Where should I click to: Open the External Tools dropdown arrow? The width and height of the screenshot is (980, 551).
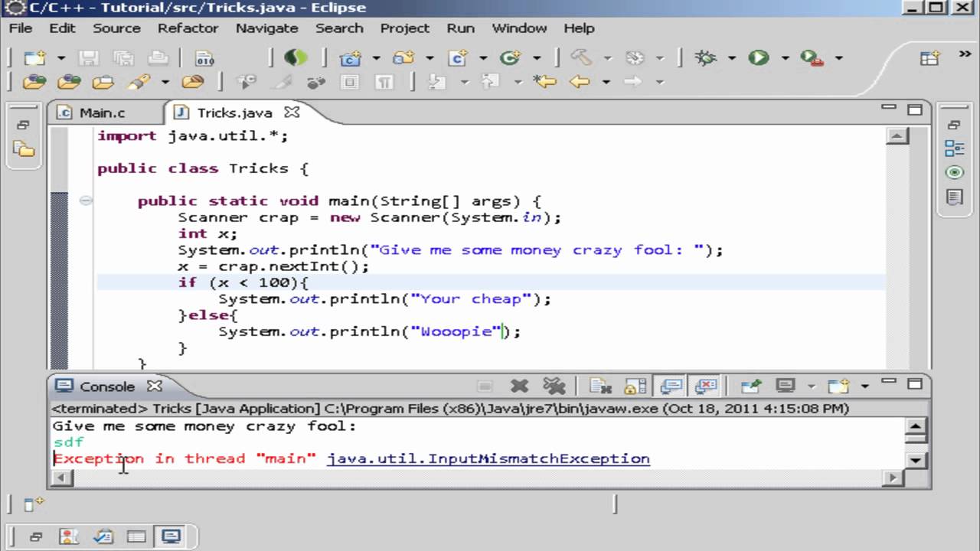[838, 58]
